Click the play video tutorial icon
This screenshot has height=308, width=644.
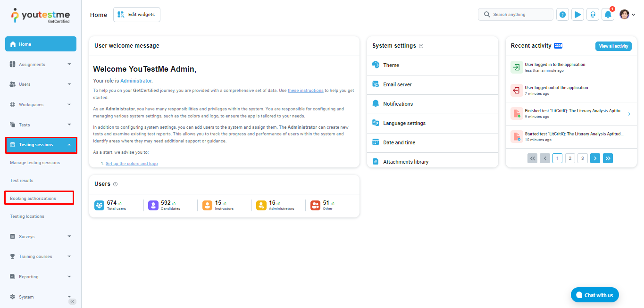(577, 15)
